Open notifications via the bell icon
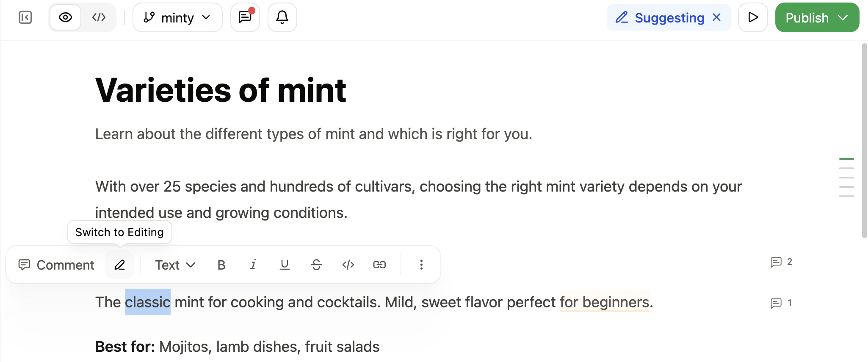The width and height of the screenshot is (868, 362). 282,17
